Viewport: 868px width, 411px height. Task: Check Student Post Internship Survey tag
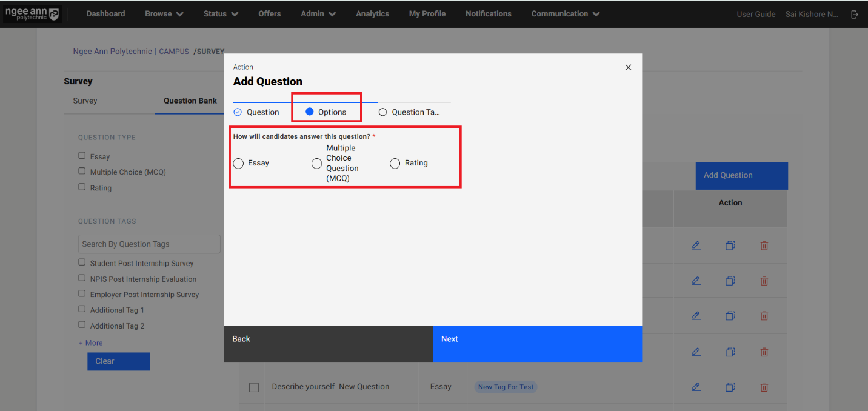(x=82, y=262)
